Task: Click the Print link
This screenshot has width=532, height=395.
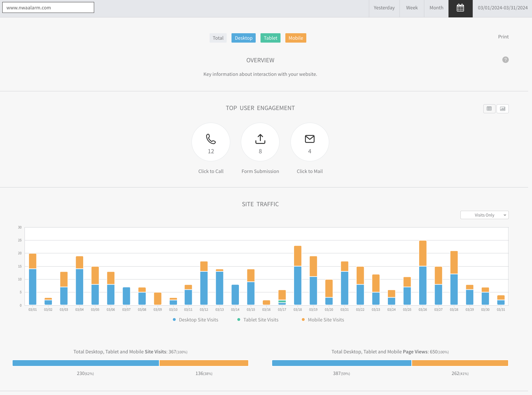Action: point(503,37)
